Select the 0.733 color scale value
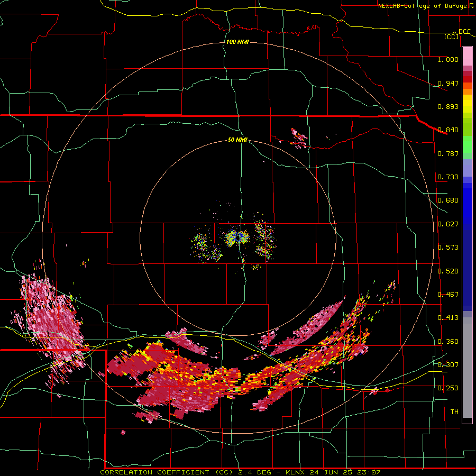 (448, 177)
